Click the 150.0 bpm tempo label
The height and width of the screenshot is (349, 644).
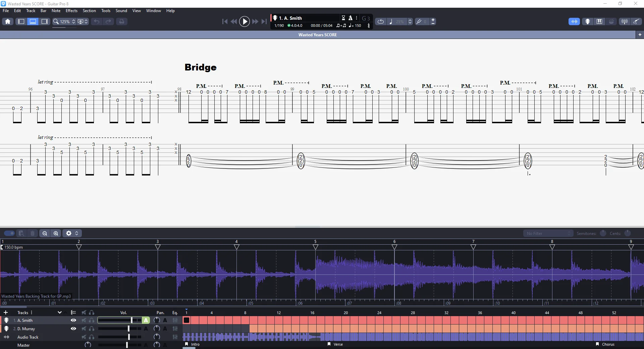13,247
